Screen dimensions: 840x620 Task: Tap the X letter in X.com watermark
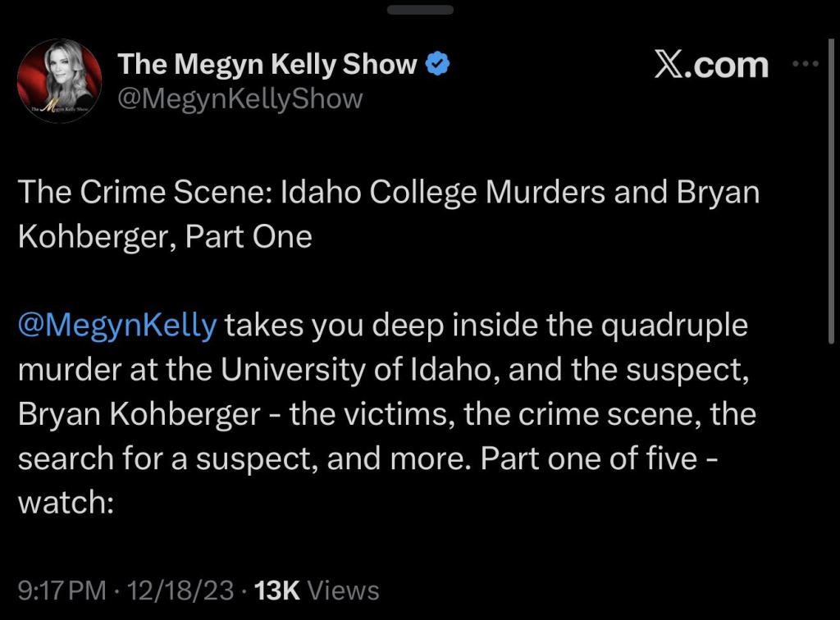(669, 66)
